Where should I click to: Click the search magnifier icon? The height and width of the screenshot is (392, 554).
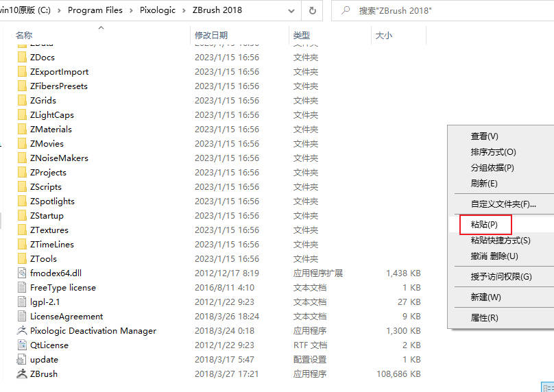(x=346, y=10)
